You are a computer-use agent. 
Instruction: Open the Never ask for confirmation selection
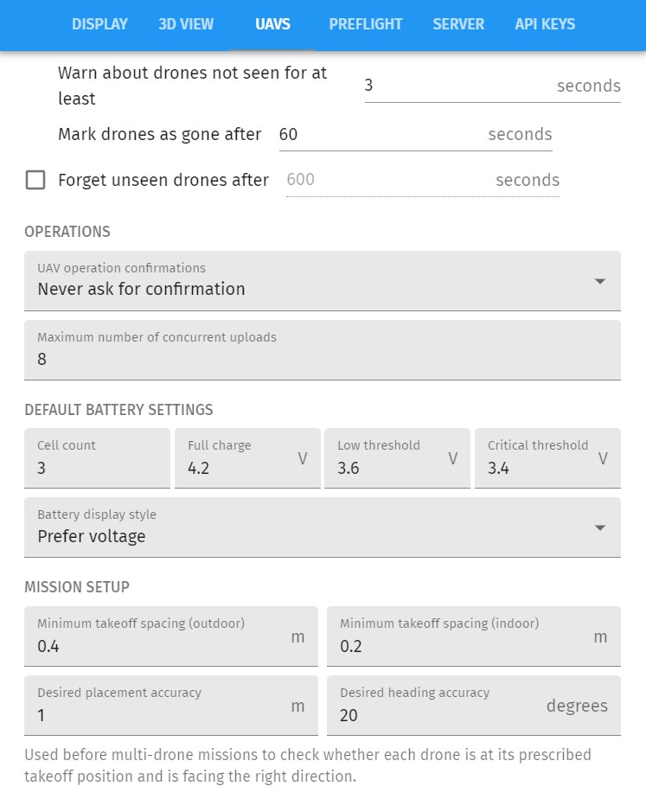[x=322, y=291]
